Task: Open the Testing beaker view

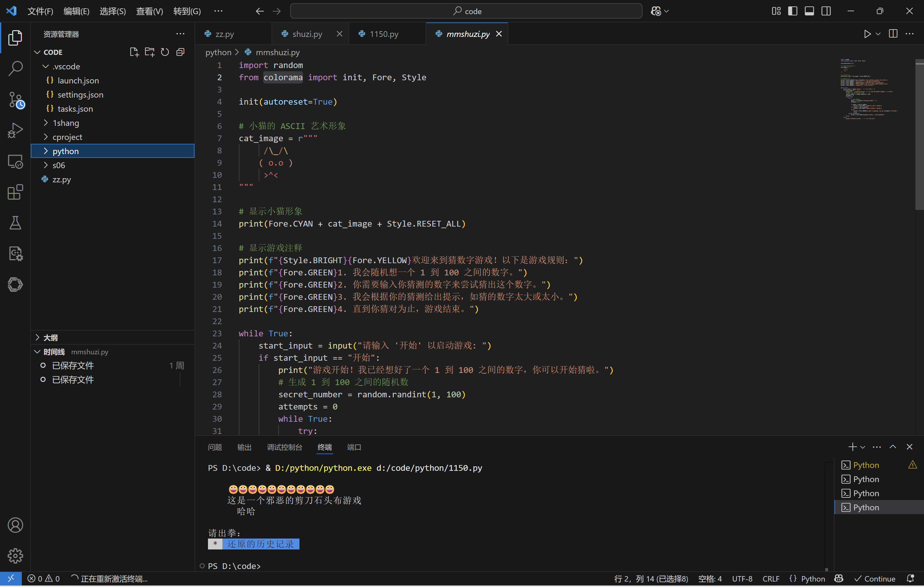Action: (15, 223)
